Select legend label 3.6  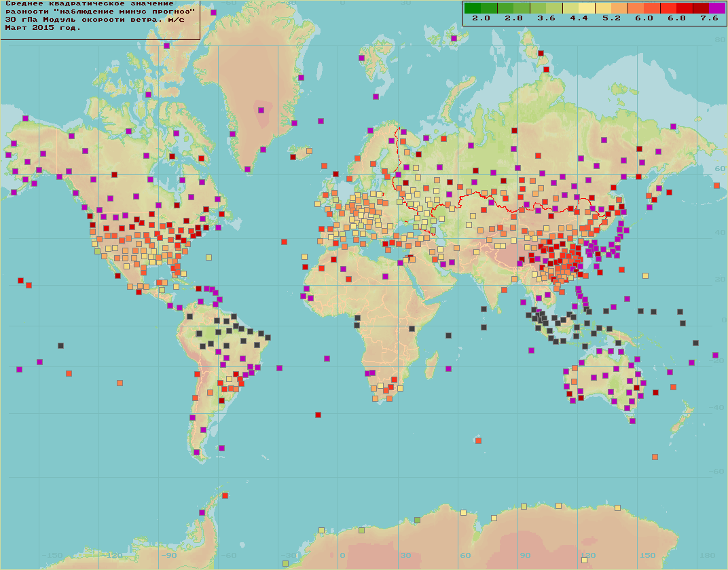coord(546,18)
